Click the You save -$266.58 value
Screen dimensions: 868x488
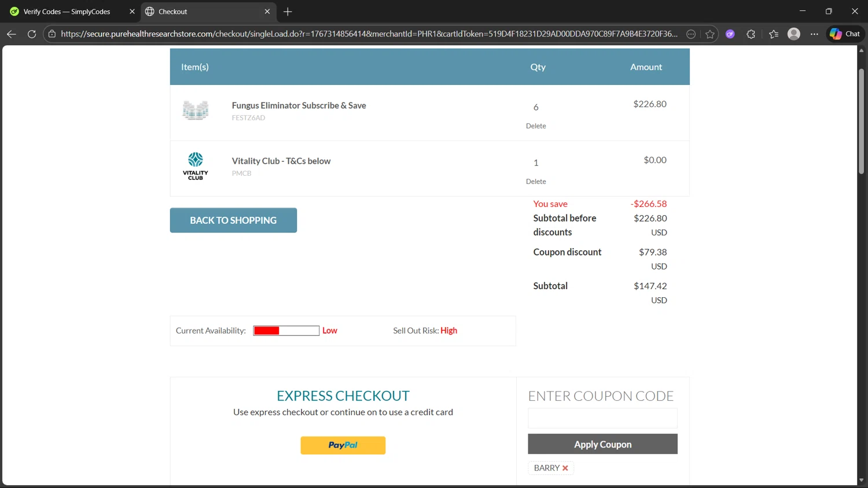pyautogui.click(x=649, y=204)
